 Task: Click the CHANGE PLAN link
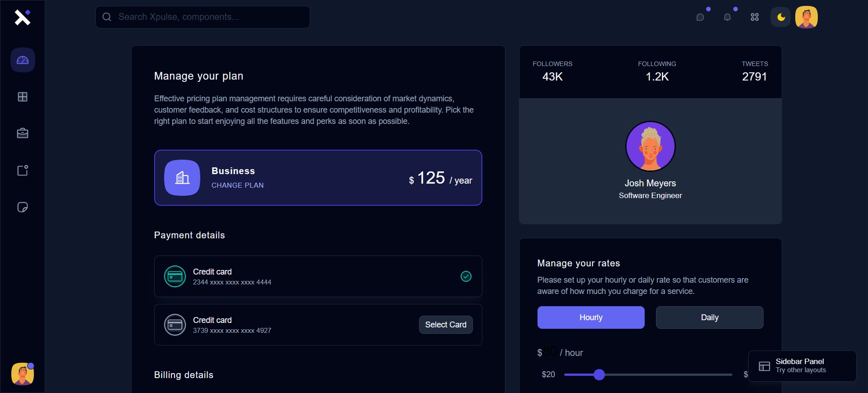(x=237, y=185)
